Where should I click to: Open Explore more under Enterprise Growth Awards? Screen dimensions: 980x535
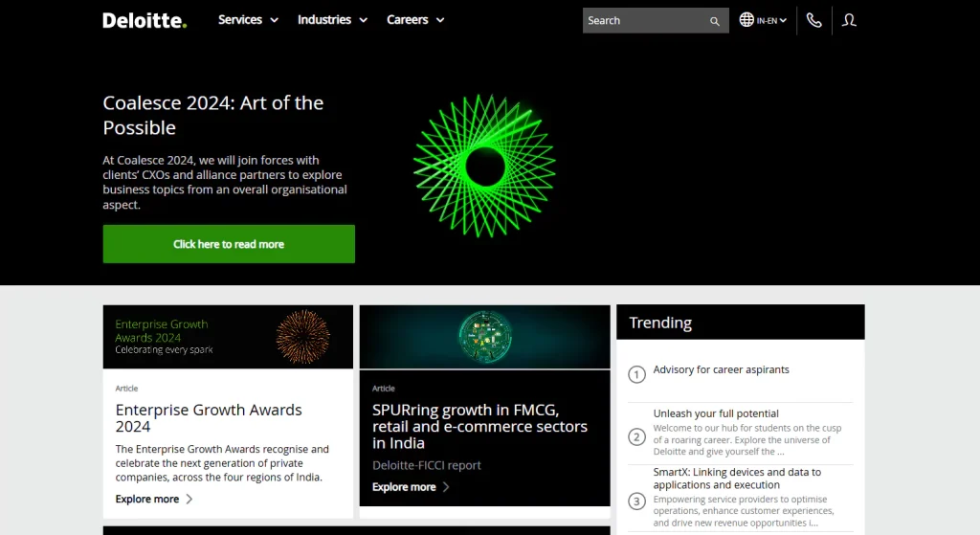[x=146, y=499]
